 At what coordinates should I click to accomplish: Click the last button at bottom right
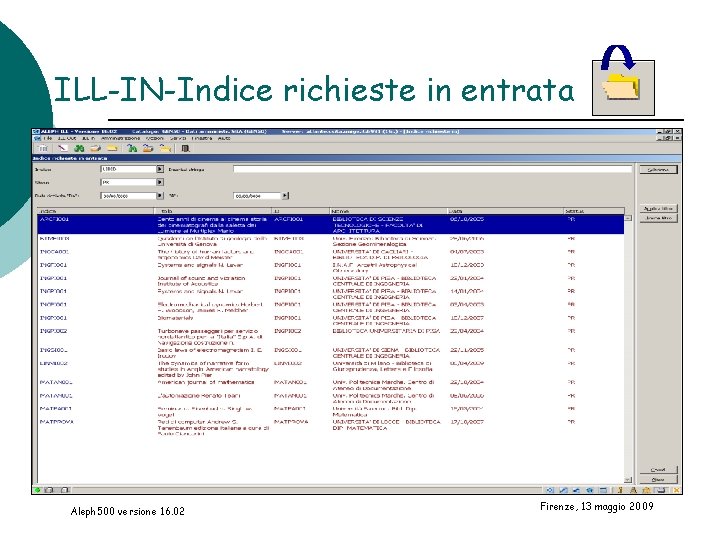tap(658, 480)
